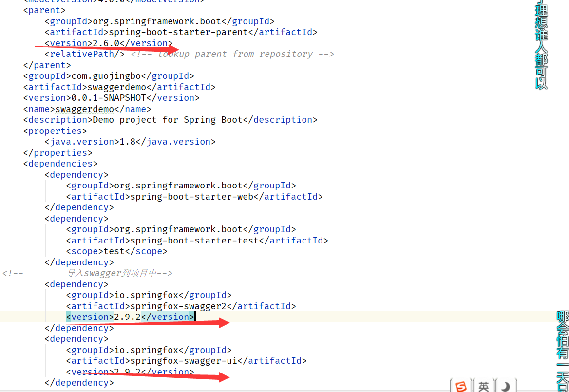
Task: Click the closing </properties> tag
Action: coord(57,153)
